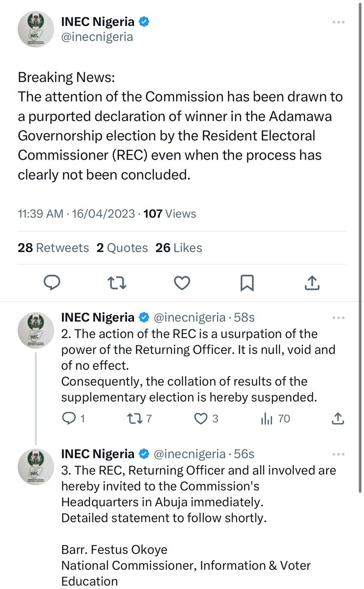Like the second tweet in the thread
Screen dimensions: 364x589
(200, 419)
